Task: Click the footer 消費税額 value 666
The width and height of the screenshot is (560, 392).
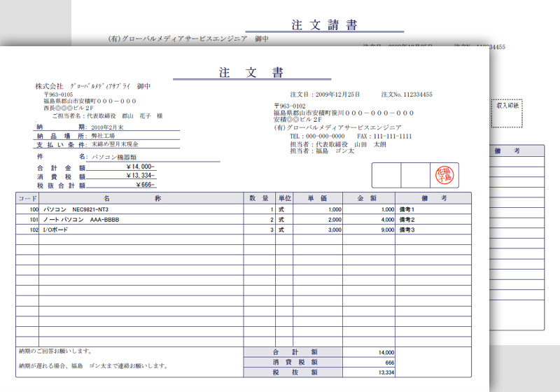Action: tap(390, 363)
